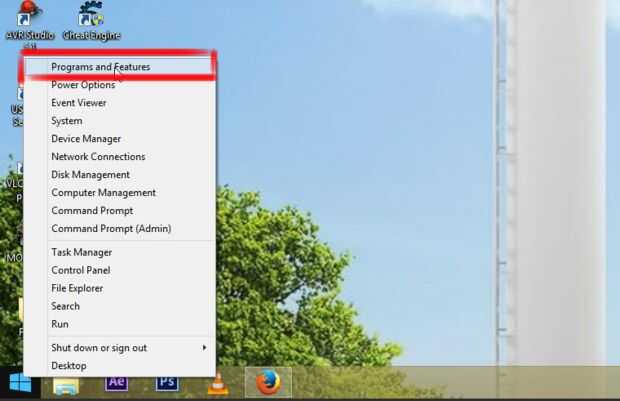
Task: Expand Shut down or sign out submenu
Action: (x=120, y=348)
